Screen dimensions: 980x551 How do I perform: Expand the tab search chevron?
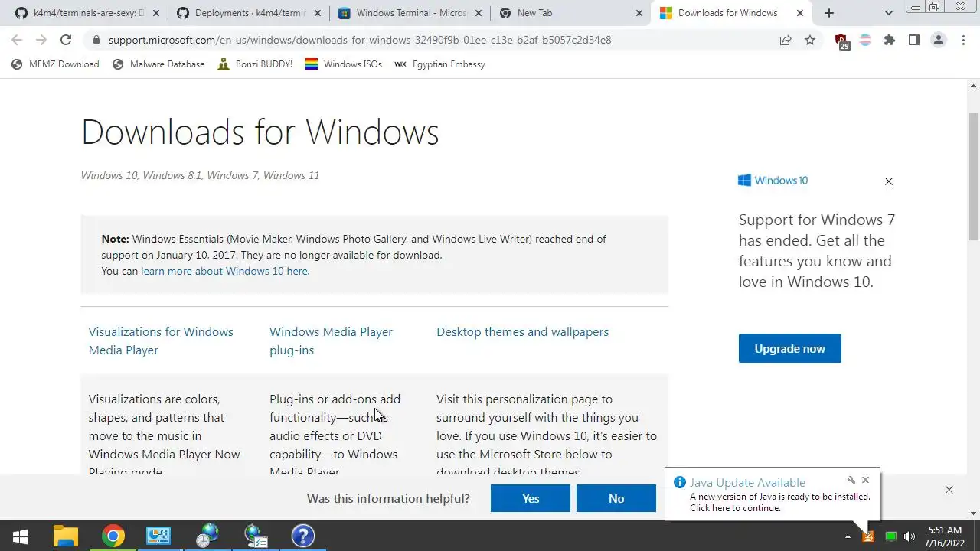tap(889, 13)
